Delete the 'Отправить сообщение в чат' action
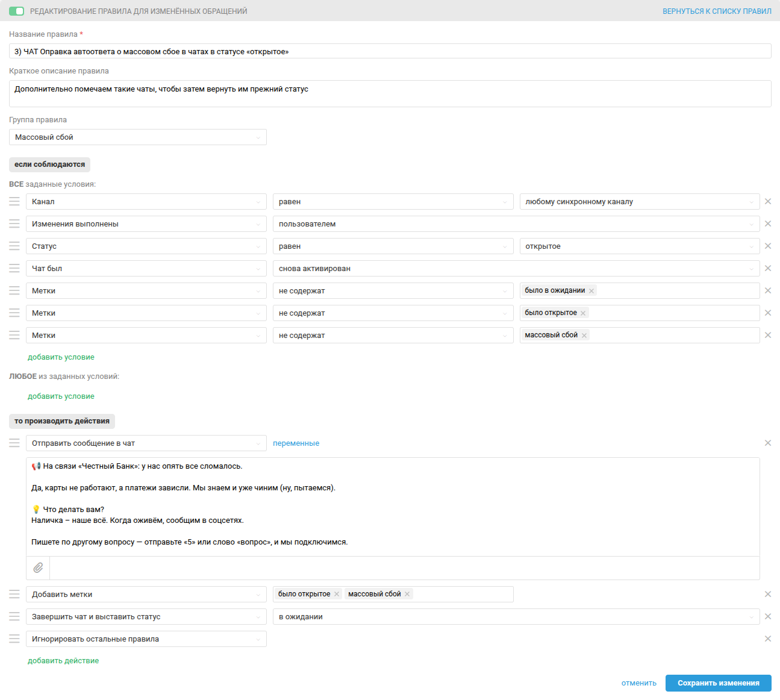This screenshot has height=700, width=780. click(767, 443)
